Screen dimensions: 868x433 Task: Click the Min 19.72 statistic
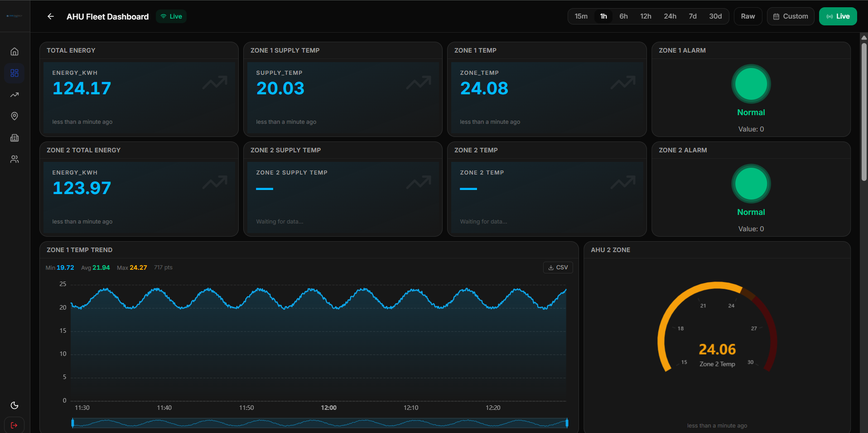pos(60,268)
